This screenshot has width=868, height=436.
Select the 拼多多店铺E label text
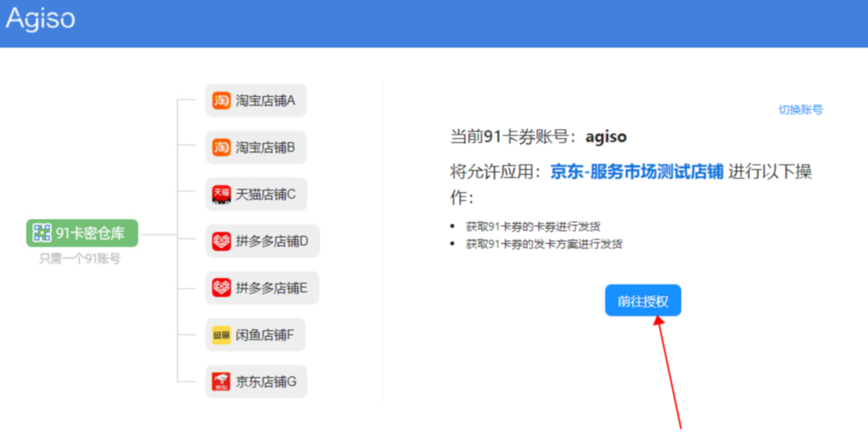coord(272,287)
